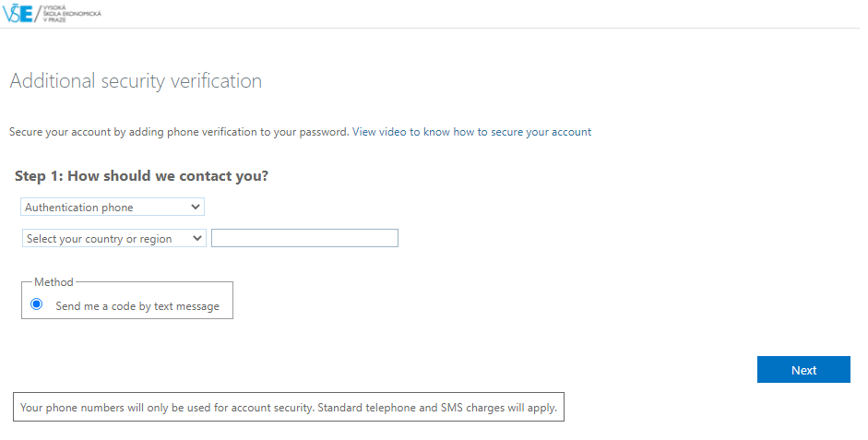Click the country or region chevron arrow
Image resolution: width=868 pixels, height=440 pixels.
coord(197,239)
